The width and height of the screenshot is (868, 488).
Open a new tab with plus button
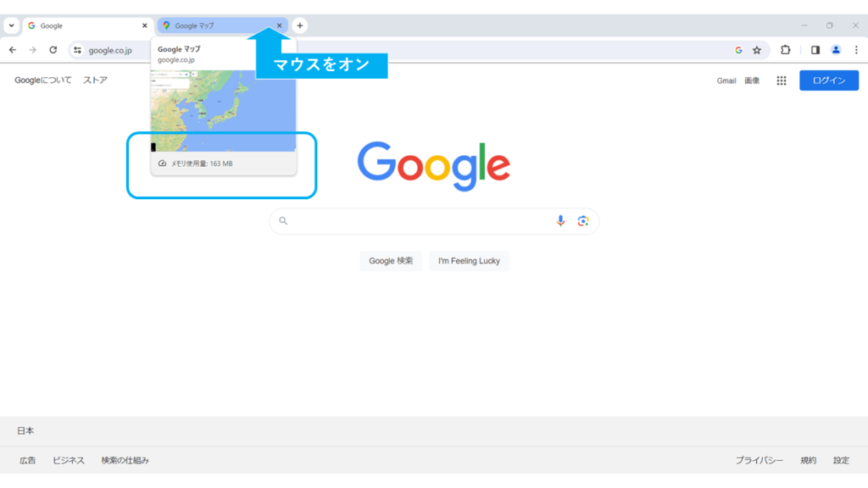pos(299,25)
